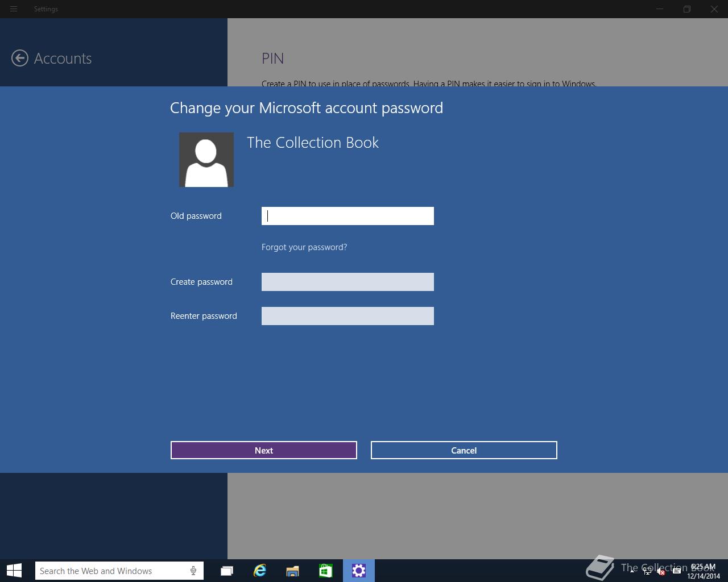Click the microphone icon in search box
Viewport: 728px width, 582px height.
[x=193, y=571]
